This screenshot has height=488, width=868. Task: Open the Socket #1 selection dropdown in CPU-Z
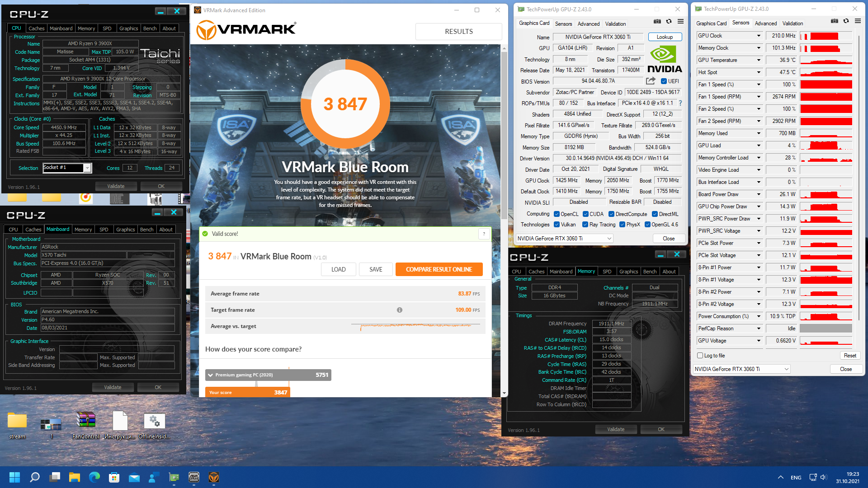tap(87, 168)
